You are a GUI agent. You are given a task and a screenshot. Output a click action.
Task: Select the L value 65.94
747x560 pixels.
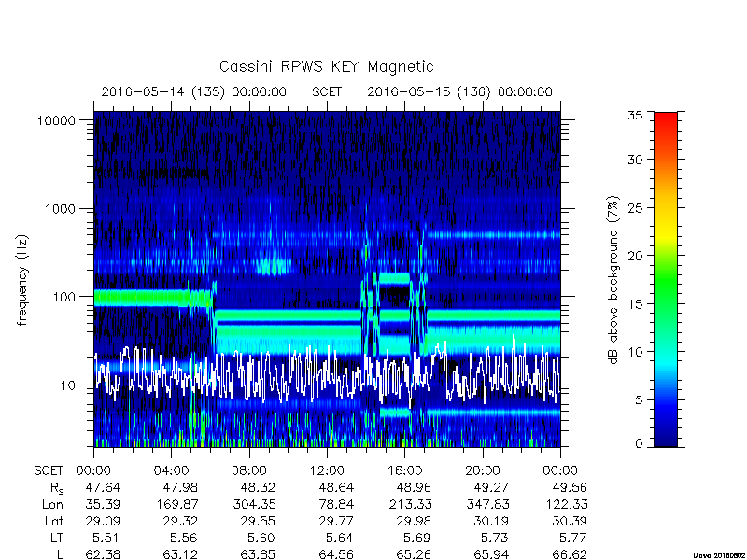pyautogui.click(x=491, y=554)
